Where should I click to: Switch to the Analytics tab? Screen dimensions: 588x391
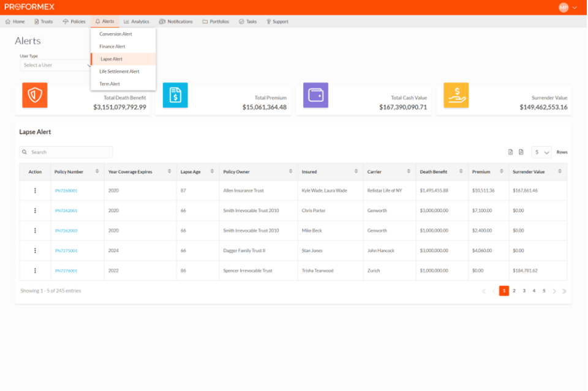tap(137, 22)
